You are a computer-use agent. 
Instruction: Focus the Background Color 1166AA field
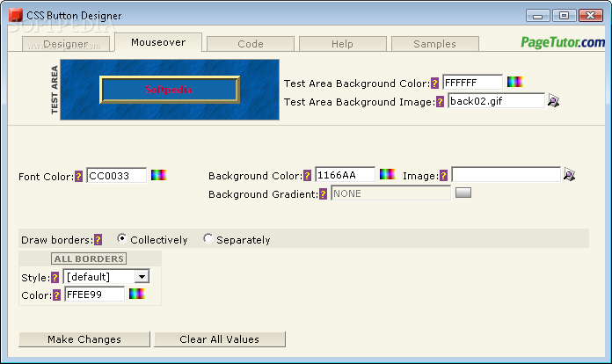[345, 175]
